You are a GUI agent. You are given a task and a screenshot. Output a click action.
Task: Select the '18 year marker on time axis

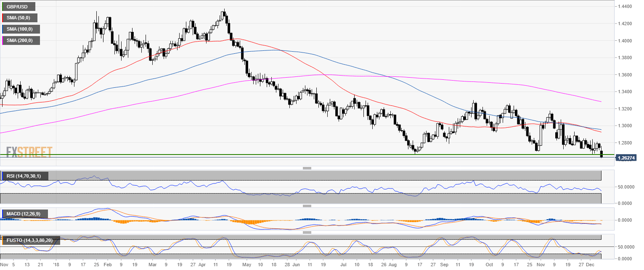(56, 265)
